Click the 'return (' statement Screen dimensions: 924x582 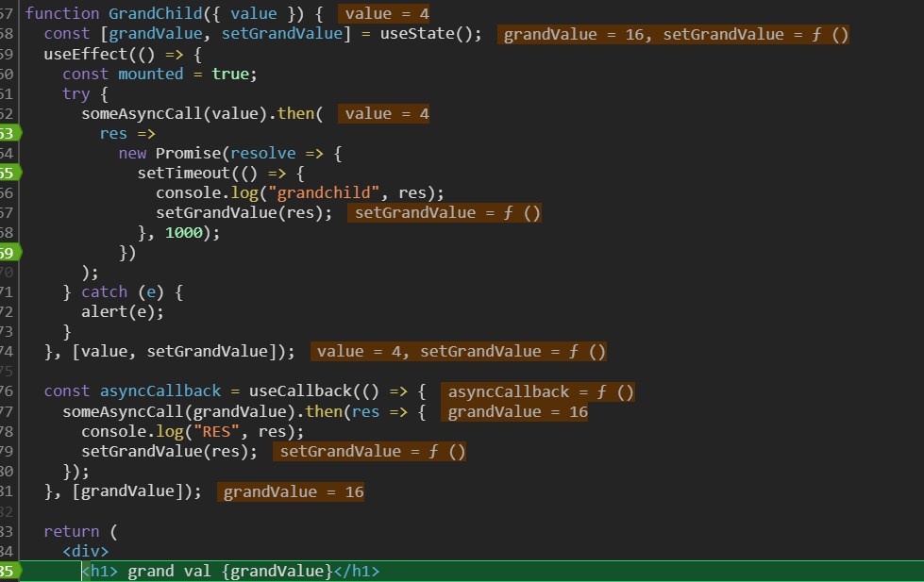(x=81, y=531)
